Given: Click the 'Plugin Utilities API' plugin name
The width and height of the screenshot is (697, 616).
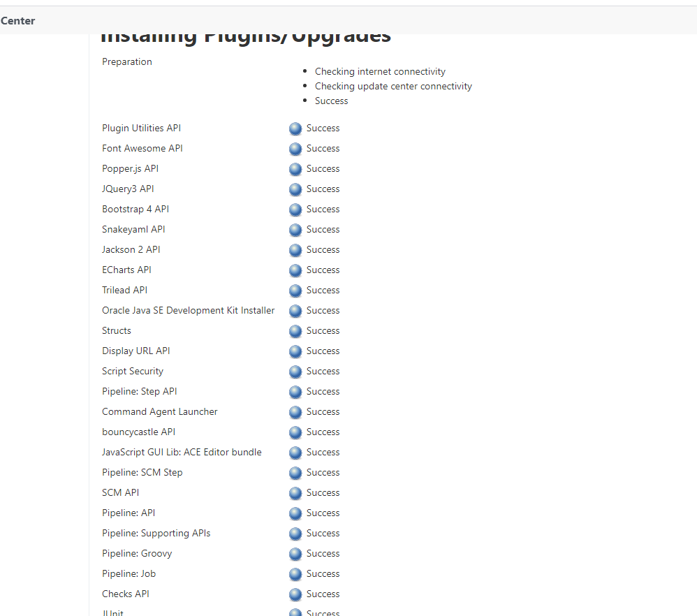Looking at the screenshot, I should tap(141, 128).
